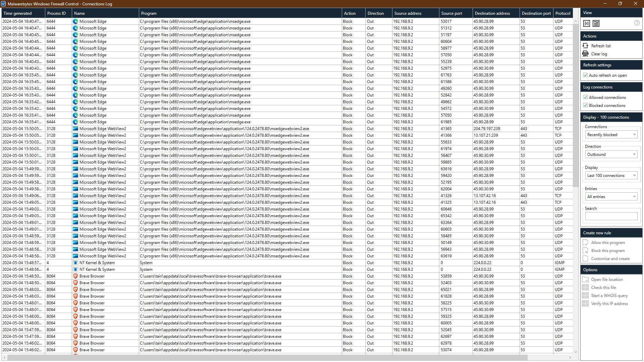Viewport: 644px width, 362px height.
Task: Open the Last 100 connections dropdown
Action: point(611,176)
